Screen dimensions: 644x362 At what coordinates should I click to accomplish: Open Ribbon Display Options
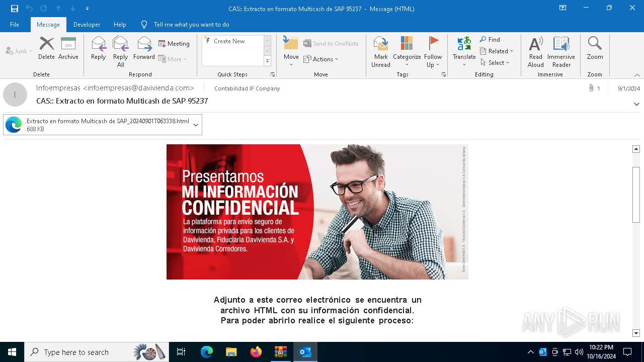(x=563, y=8)
